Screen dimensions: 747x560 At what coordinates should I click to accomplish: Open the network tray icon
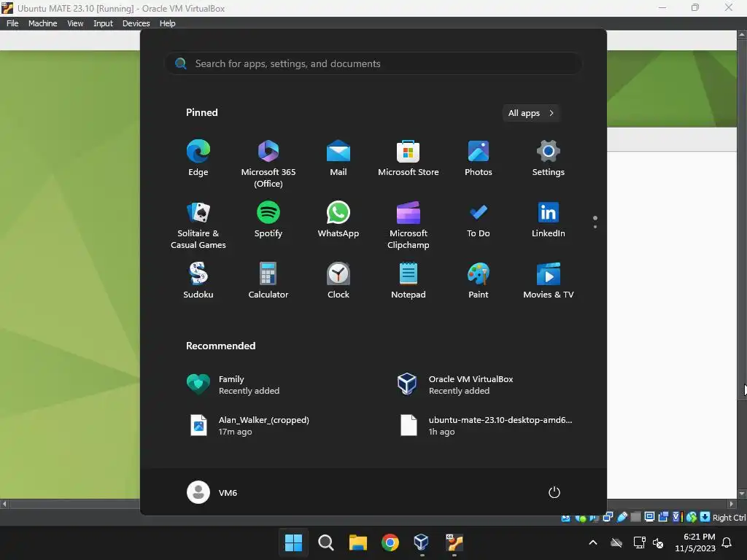click(639, 542)
